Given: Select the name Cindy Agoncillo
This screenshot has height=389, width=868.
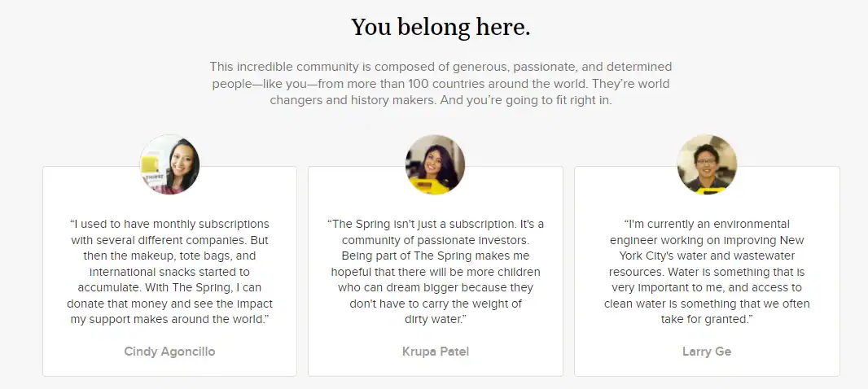Looking at the screenshot, I should [x=169, y=352].
